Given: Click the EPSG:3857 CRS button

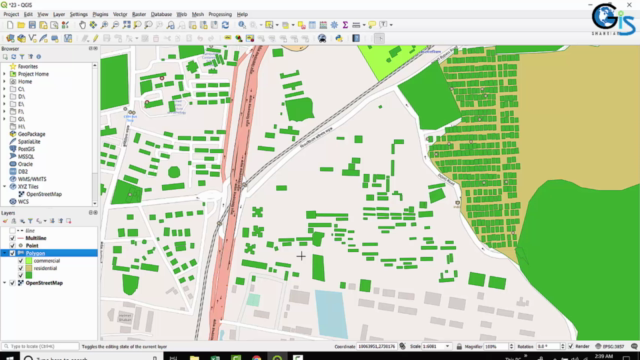Looking at the screenshot, I should (610, 347).
